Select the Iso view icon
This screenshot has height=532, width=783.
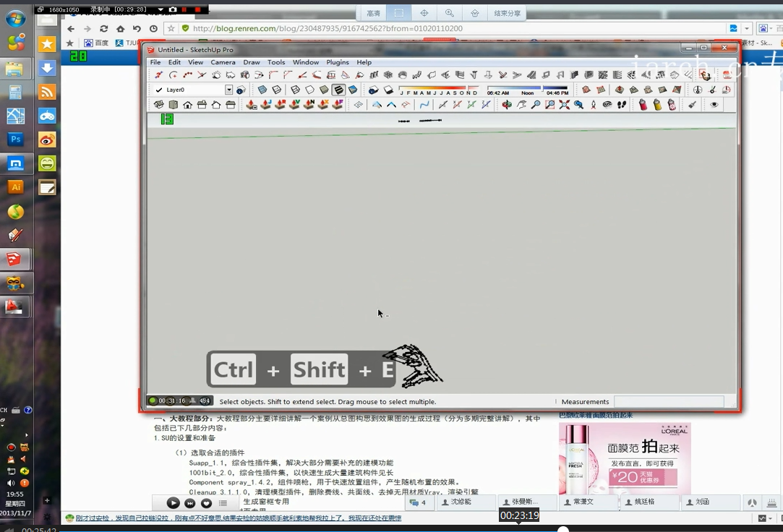tap(159, 105)
